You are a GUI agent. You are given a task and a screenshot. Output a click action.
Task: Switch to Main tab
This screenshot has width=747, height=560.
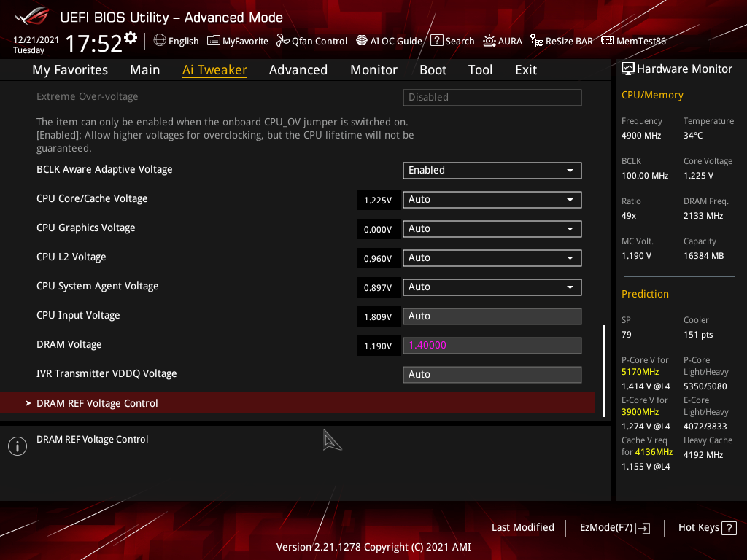pos(145,70)
